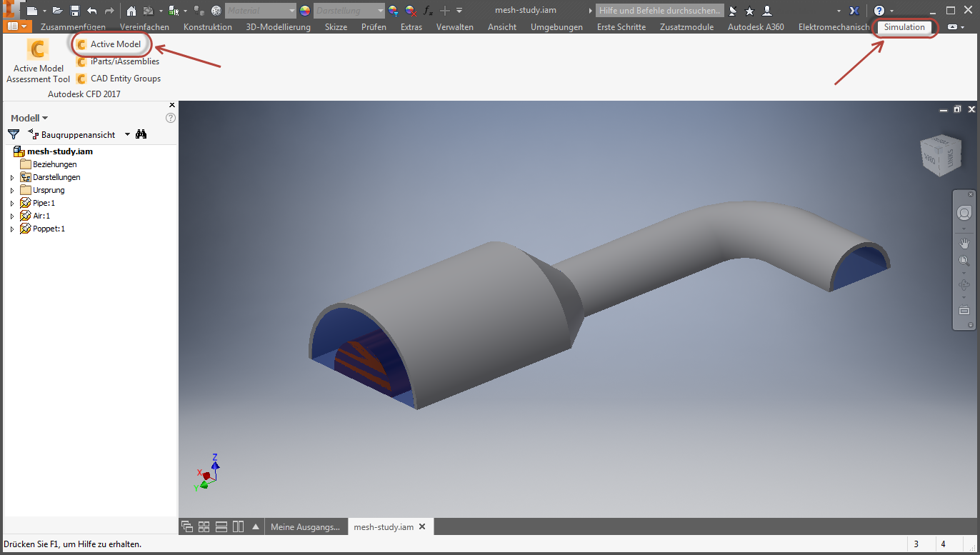Open the appearance color wheel swatch
This screenshot has width=980, height=555.
(305, 11)
